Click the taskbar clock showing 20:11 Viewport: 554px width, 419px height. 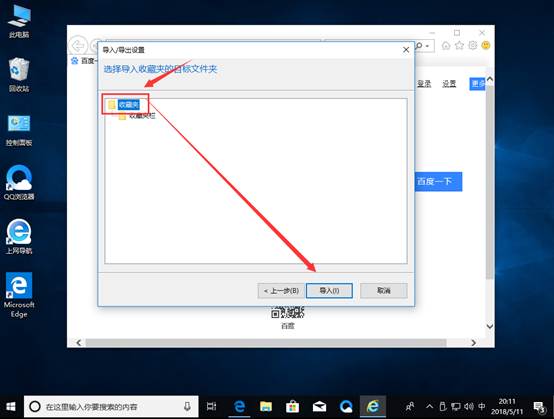pyautogui.click(x=507, y=407)
